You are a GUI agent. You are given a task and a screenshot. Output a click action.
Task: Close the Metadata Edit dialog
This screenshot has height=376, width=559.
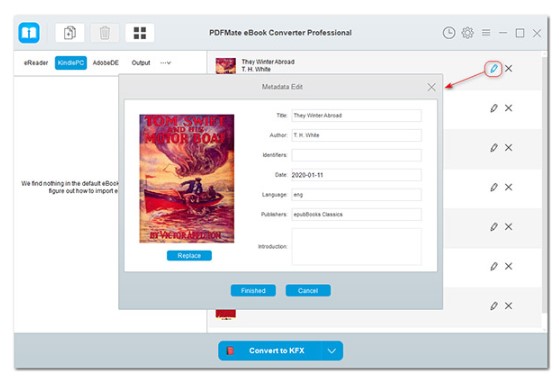pos(431,87)
